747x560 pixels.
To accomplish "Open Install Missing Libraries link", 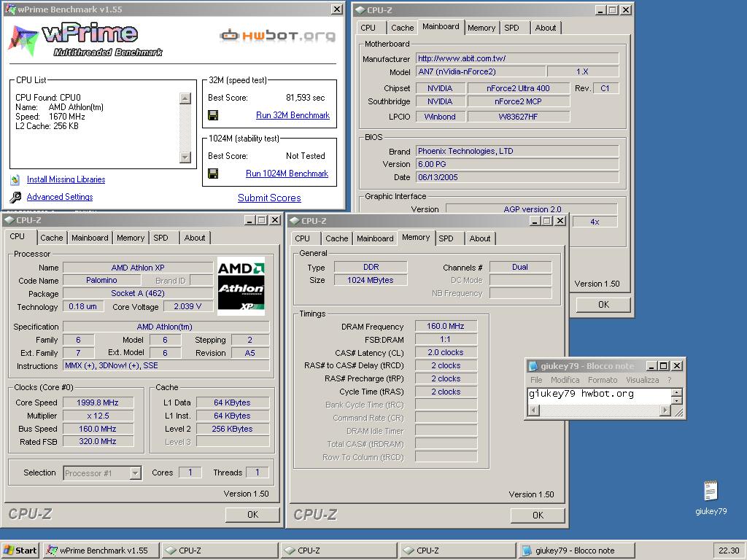I will pos(66,179).
